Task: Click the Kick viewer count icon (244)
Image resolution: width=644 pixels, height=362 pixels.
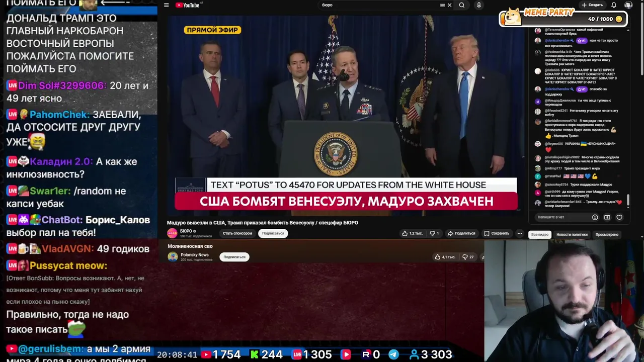Action: (255, 354)
